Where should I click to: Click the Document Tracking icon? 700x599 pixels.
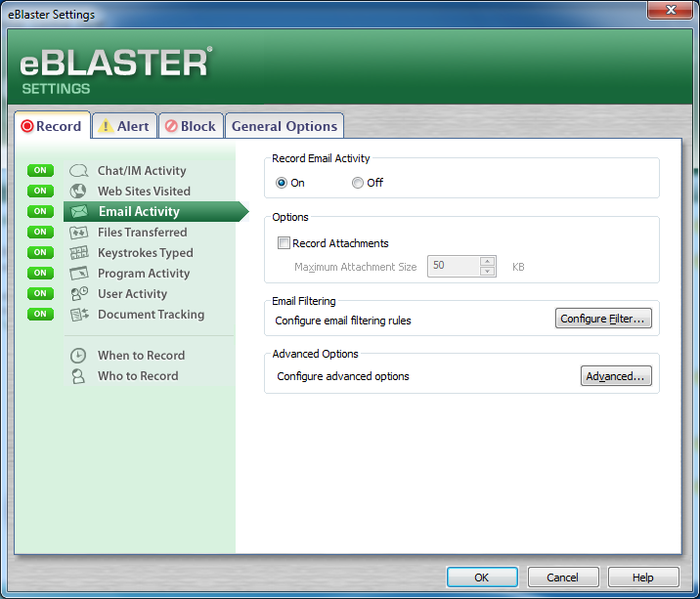coord(79,315)
